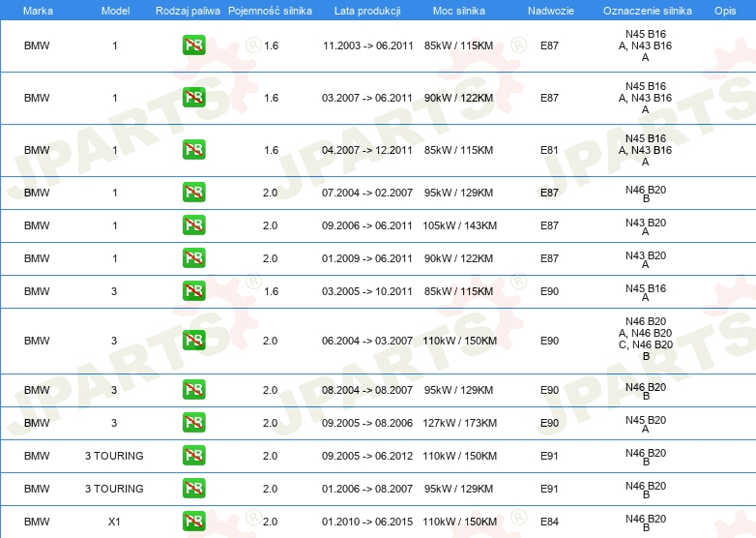Click the 105kW / 143KM power cell
The height and width of the screenshot is (538, 756).
pyautogui.click(x=459, y=225)
